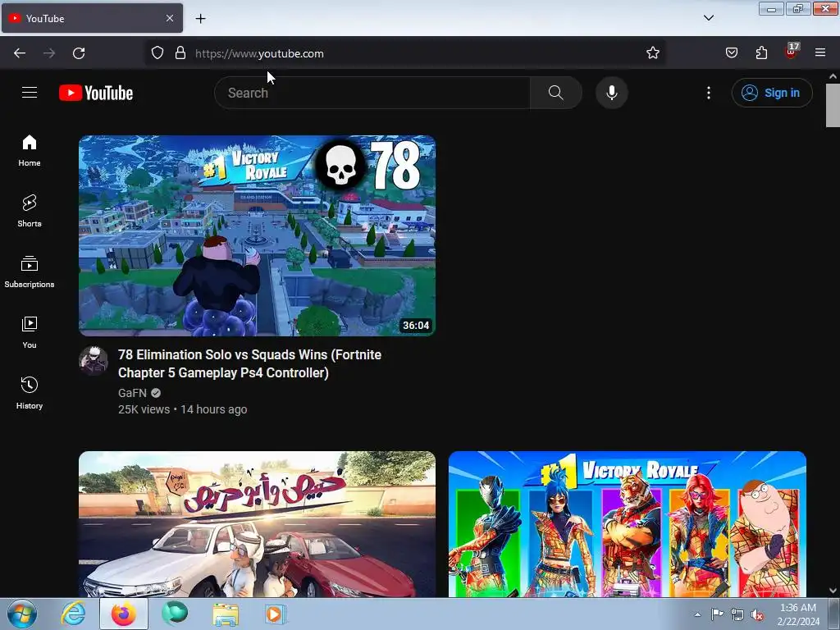Expand the list all tabs chevron
This screenshot has width=840, height=630.
tap(709, 18)
